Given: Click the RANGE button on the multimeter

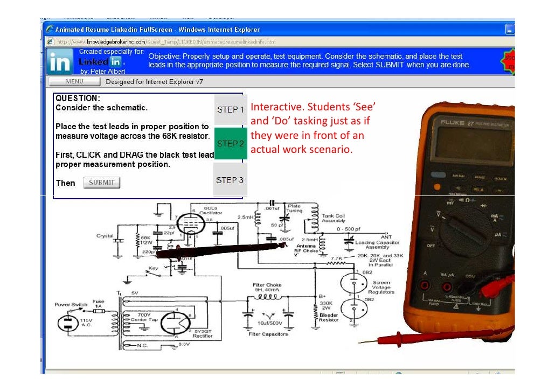Looking at the screenshot, I should coord(480,177).
